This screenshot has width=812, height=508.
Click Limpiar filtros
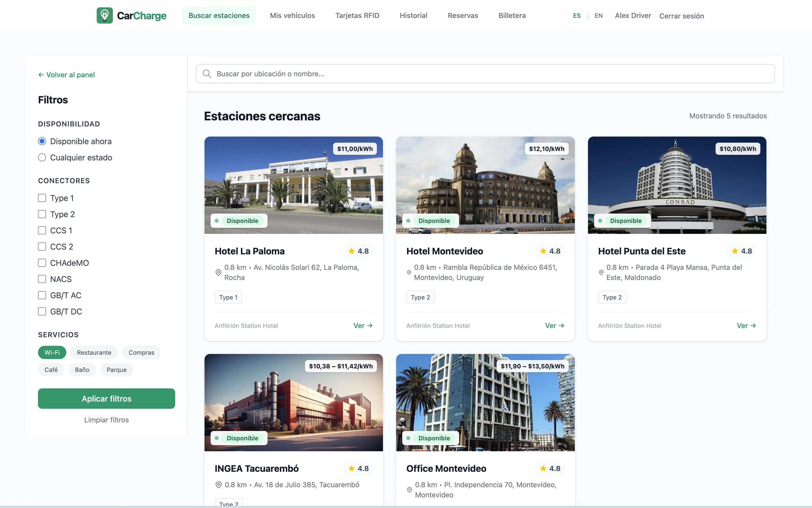pos(106,420)
